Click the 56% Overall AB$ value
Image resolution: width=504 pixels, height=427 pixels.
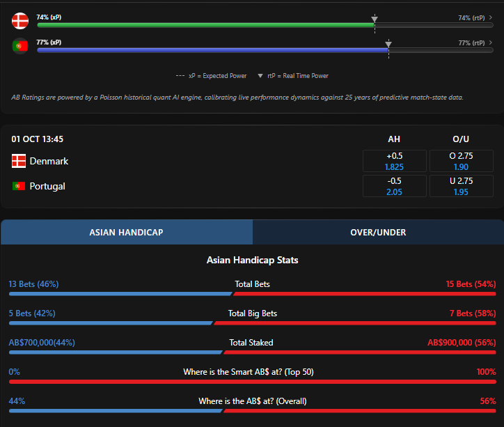(x=488, y=401)
